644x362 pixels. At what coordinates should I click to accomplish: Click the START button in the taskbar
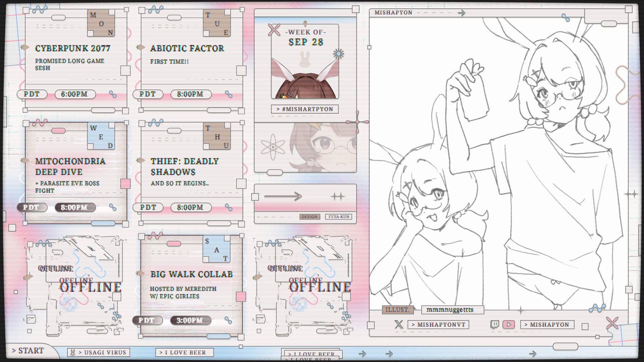[29, 351]
